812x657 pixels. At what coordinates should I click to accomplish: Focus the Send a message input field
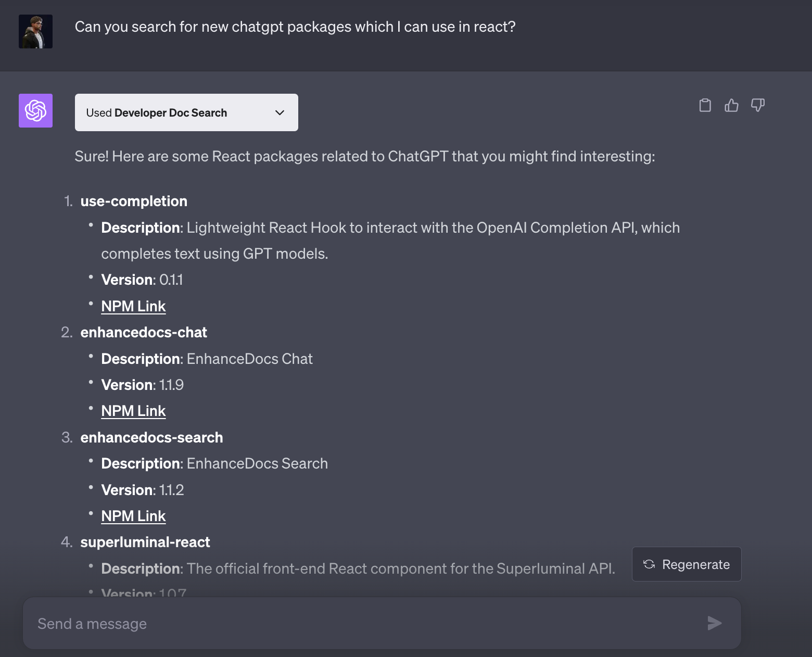pyautogui.click(x=382, y=623)
